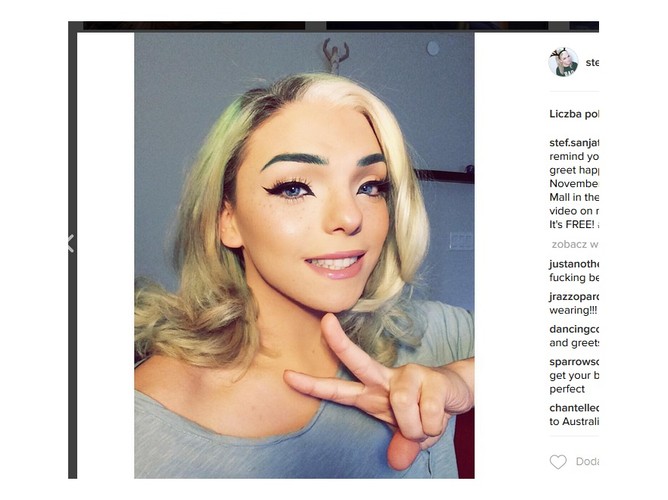Click caption text starting 'remind yo'
Viewport: 668px width, 500px height.
[x=574, y=156]
